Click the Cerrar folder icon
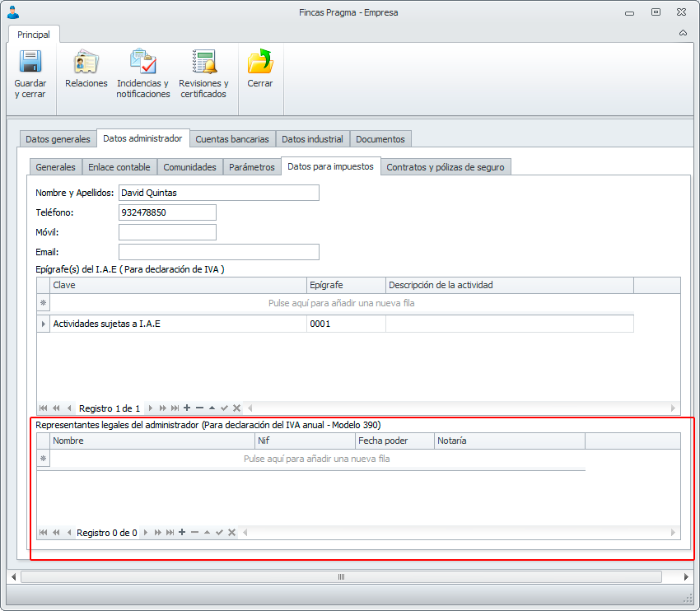 point(260,63)
